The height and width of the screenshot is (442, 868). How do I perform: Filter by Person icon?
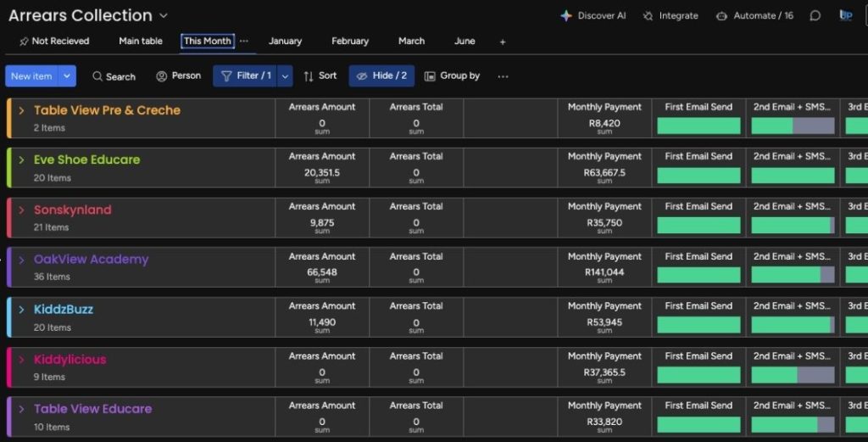[x=161, y=76]
